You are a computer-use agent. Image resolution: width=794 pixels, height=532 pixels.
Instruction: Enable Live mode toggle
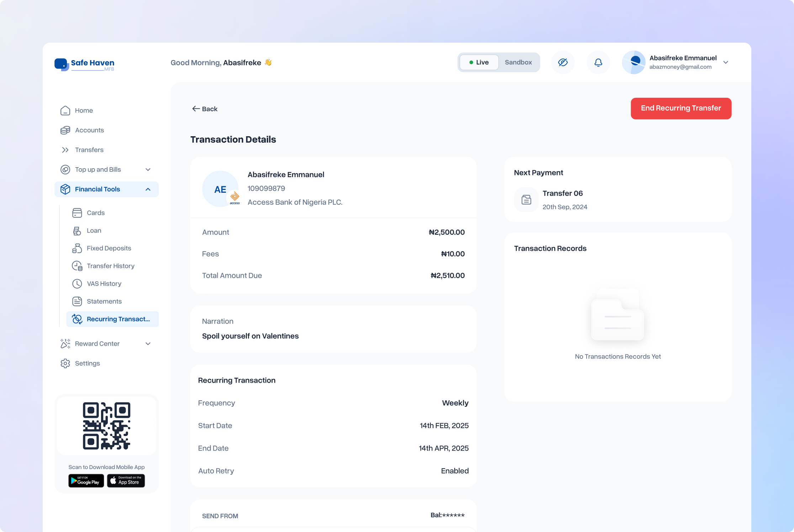point(478,62)
